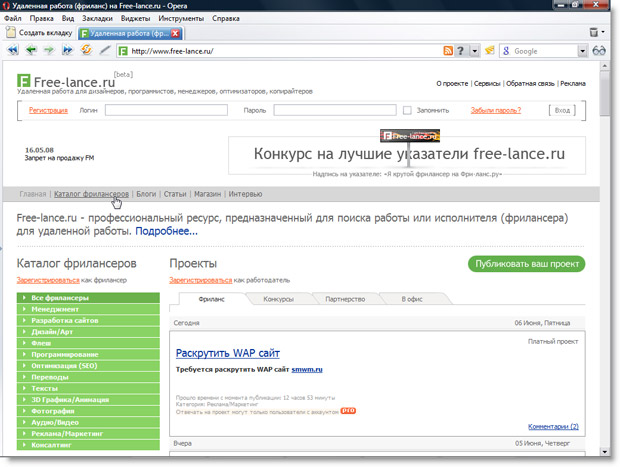Open the Обратная связь link

point(530,83)
